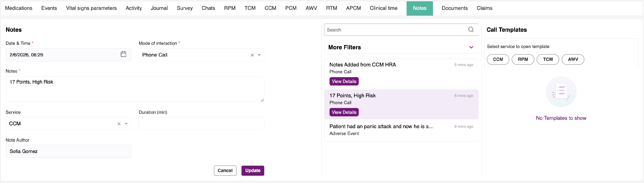Select the RPM call template

tap(522, 59)
